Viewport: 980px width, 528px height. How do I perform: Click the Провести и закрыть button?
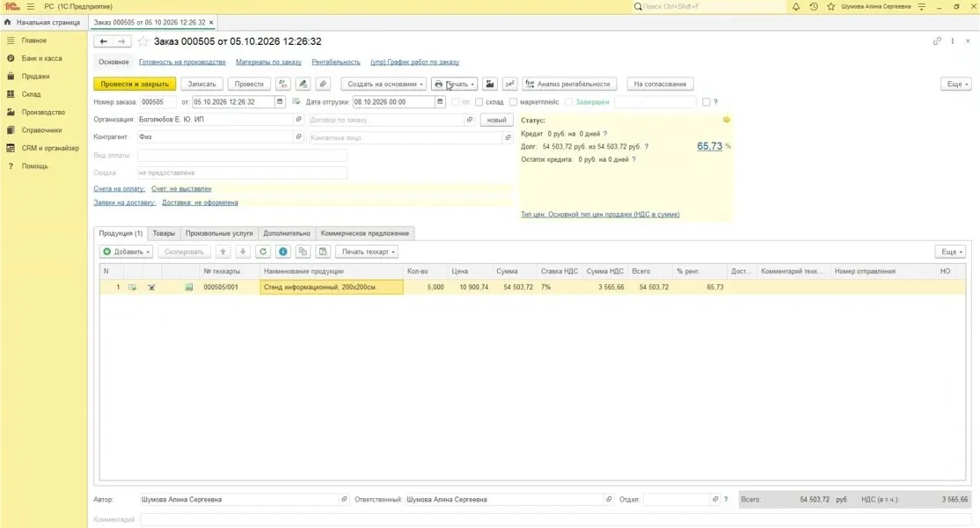point(135,84)
